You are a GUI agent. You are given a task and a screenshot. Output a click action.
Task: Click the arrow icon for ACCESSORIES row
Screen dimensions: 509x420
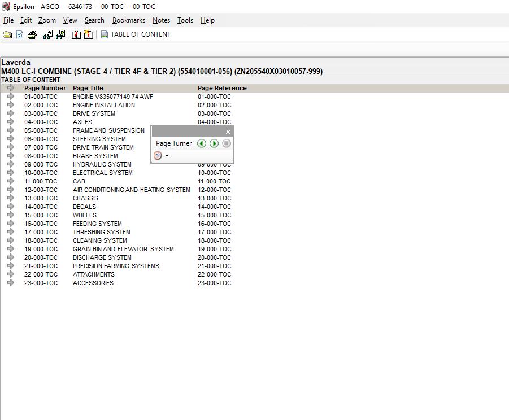tap(10, 282)
